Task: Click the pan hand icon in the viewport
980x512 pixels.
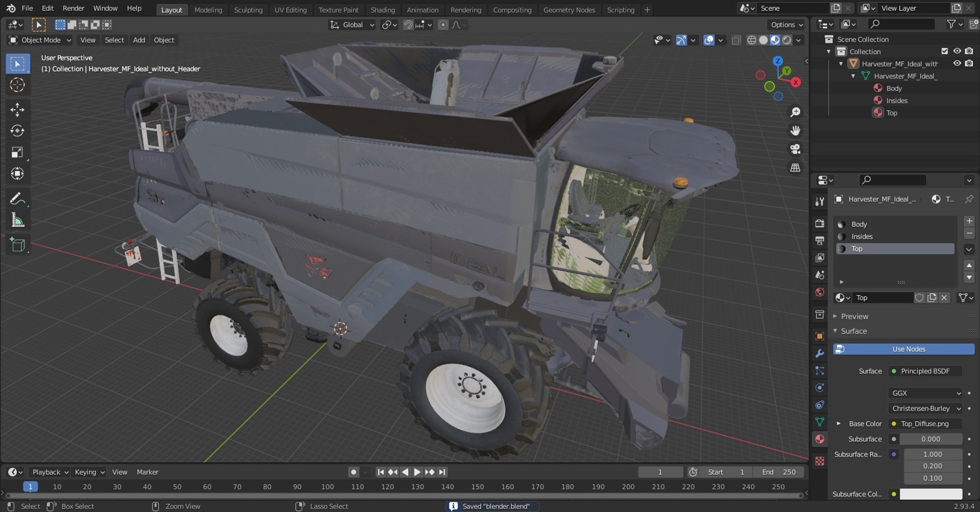Action: click(795, 131)
